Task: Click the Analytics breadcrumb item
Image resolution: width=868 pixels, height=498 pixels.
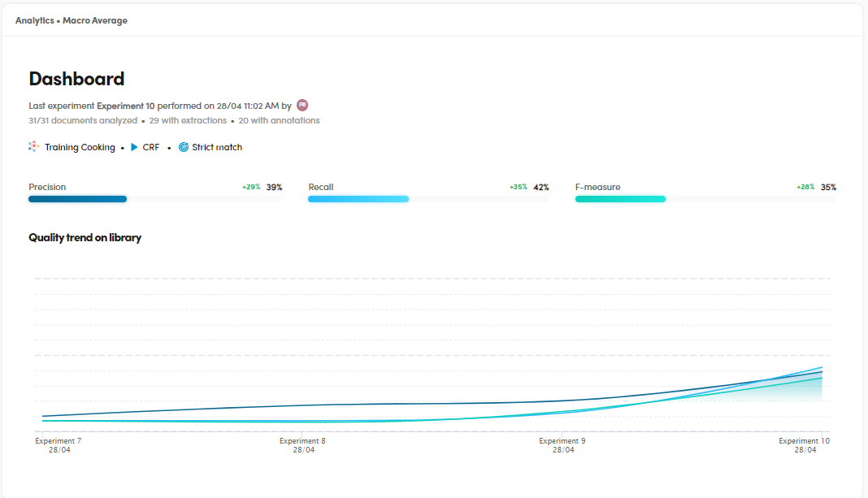Action: 35,20
